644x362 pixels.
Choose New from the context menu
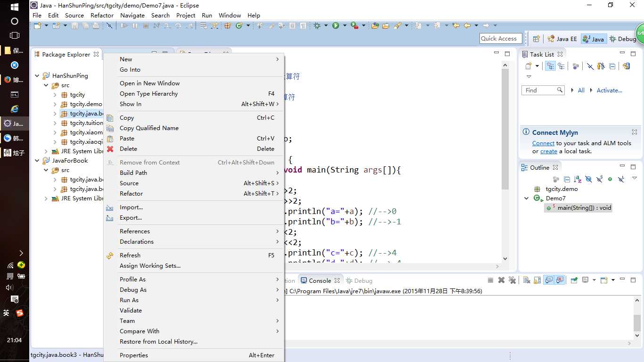click(x=194, y=59)
